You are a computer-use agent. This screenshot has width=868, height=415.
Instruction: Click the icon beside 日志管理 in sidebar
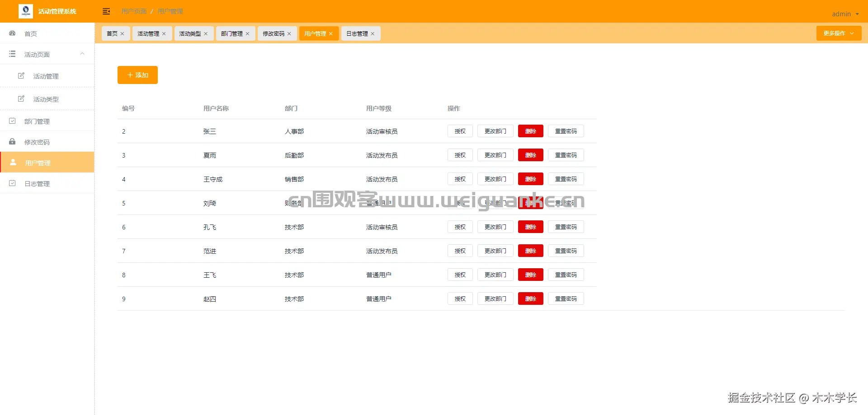point(12,183)
